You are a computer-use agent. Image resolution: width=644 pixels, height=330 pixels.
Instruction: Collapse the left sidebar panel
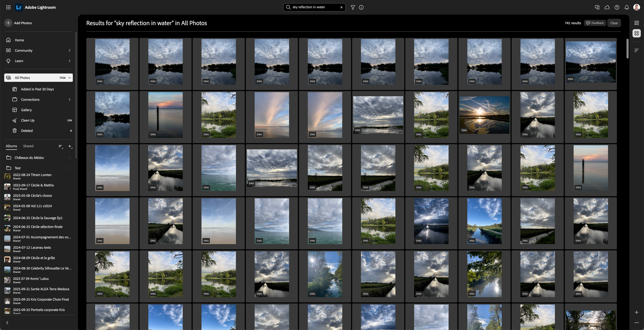coord(7,322)
